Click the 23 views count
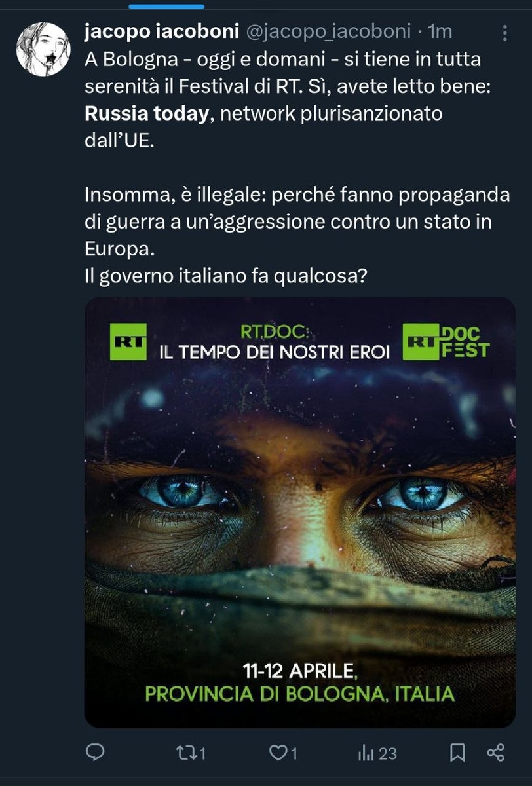This screenshot has height=786, width=532. point(388,753)
